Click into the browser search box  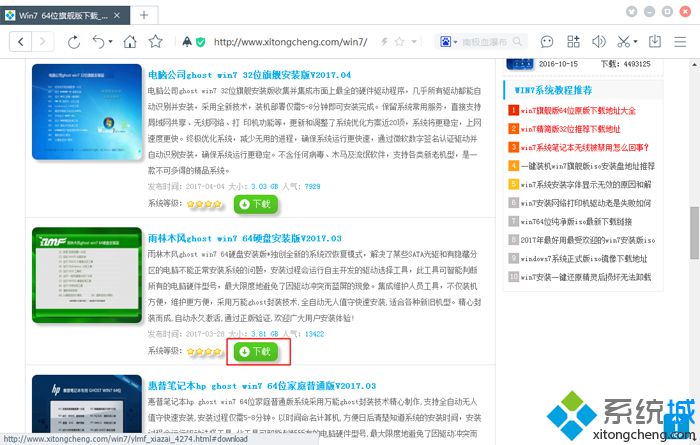pos(486,42)
